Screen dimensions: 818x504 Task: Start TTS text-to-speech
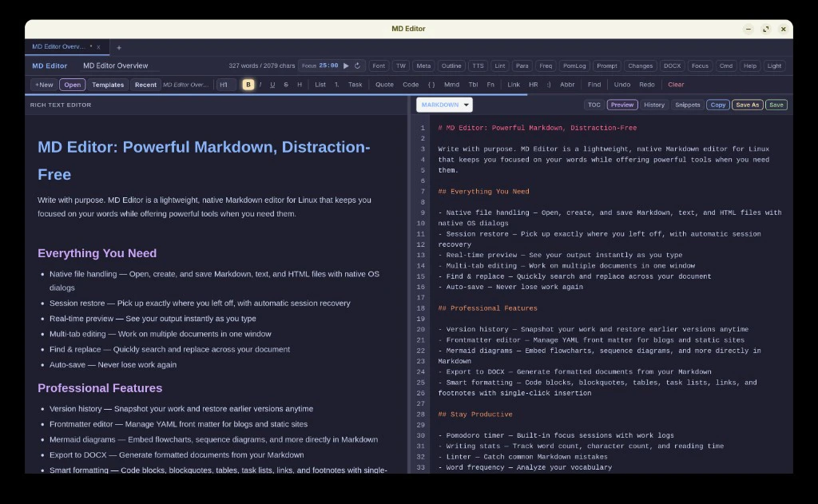[478, 65]
